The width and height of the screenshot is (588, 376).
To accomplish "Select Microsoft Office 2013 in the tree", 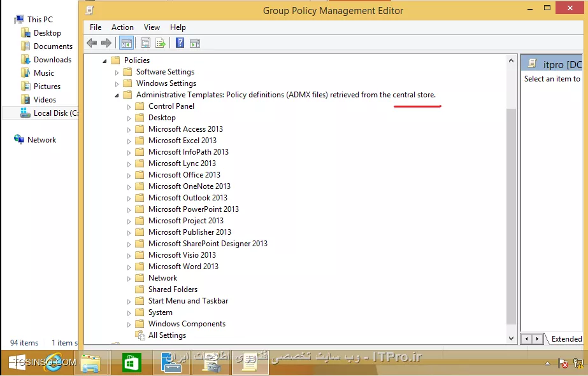I will (x=184, y=175).
